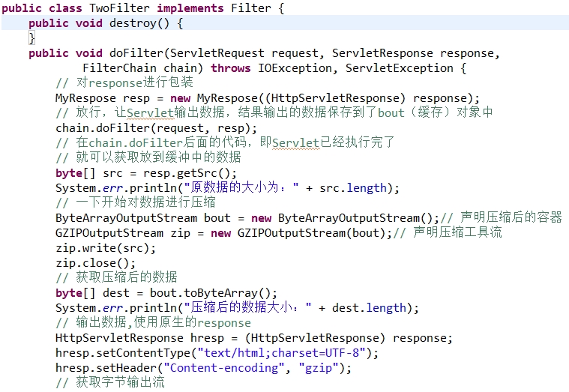
Task: Click the doFilter method signature line
Action: pos(264,53)
